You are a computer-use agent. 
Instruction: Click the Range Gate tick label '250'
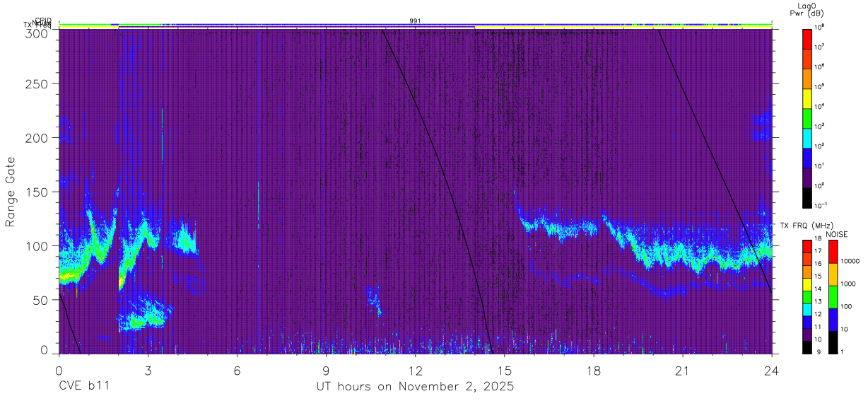click(37, 83)
